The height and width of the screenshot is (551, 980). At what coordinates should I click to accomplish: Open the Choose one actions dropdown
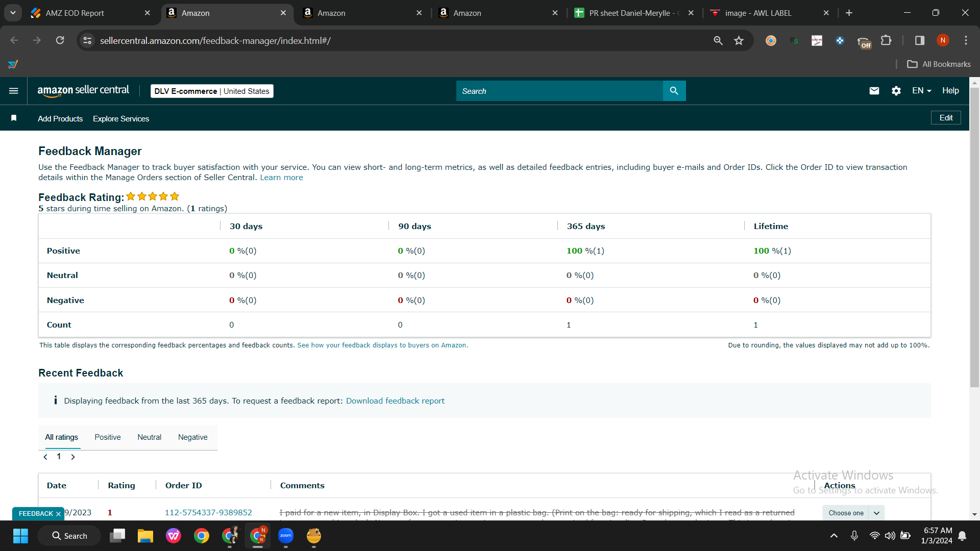point(853,513)
